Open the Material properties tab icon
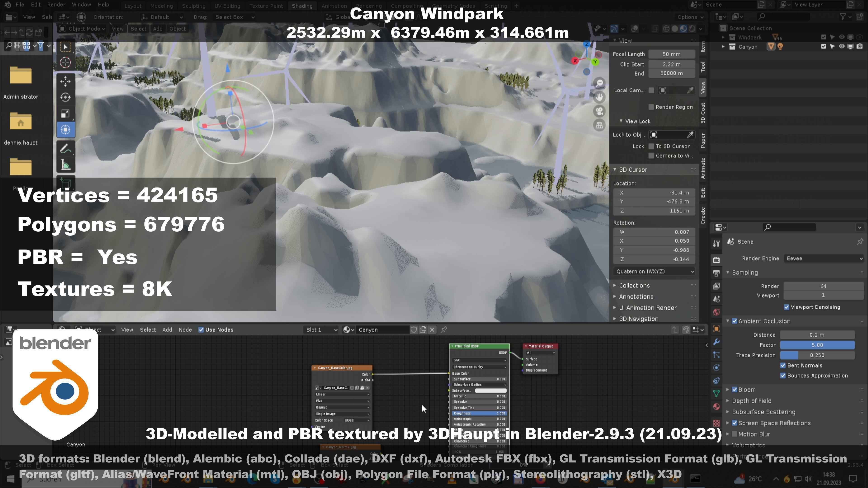 [x=716, y=406]
